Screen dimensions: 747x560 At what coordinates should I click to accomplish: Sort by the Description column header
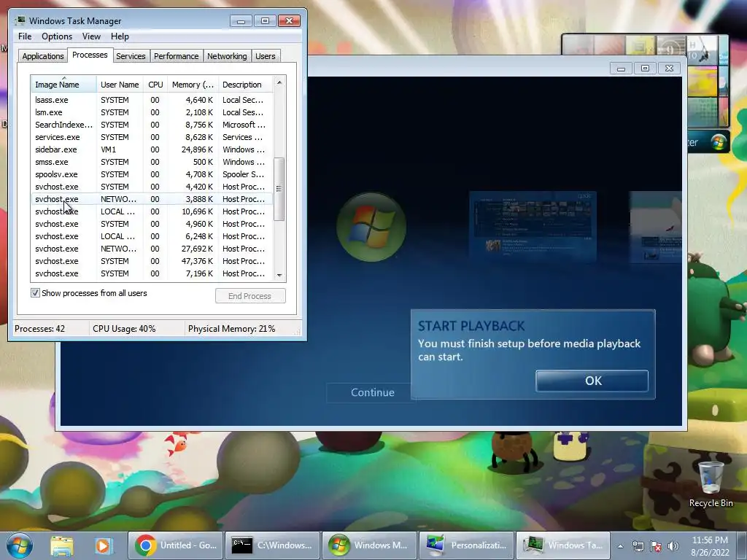pyautogui.click(x=245, y=85)
